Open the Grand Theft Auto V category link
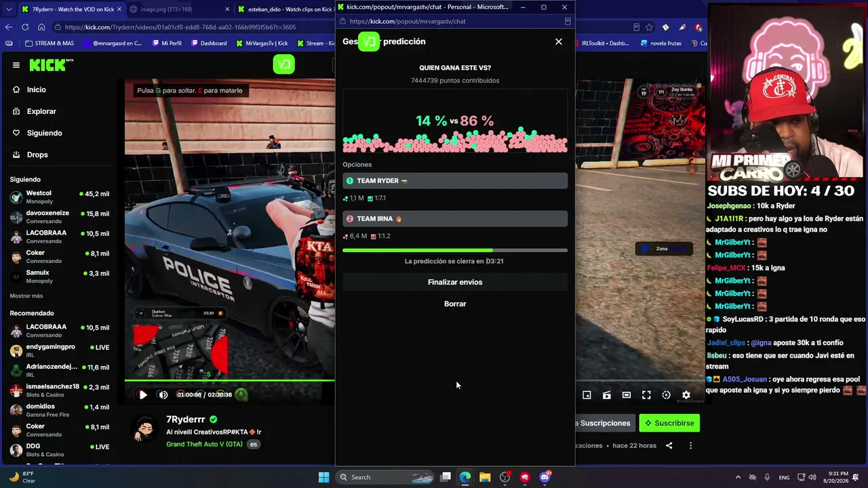Viewport: 868px width, 488px height. pos(204,444)
